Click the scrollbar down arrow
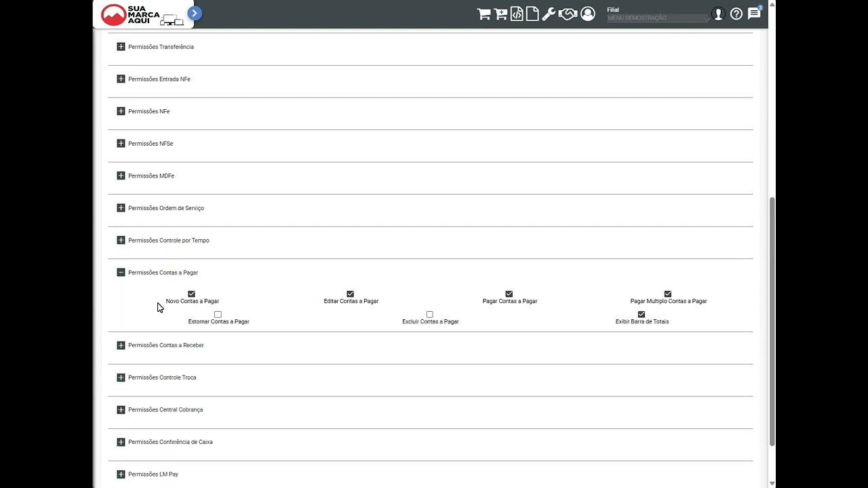Viewport: 868px width, 488px height. pos(772,483)
